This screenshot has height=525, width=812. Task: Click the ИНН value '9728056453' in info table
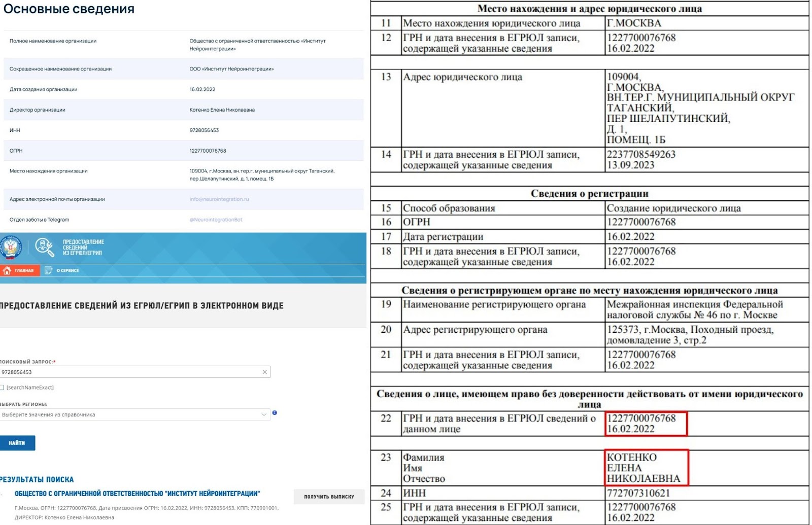[204, 130]
